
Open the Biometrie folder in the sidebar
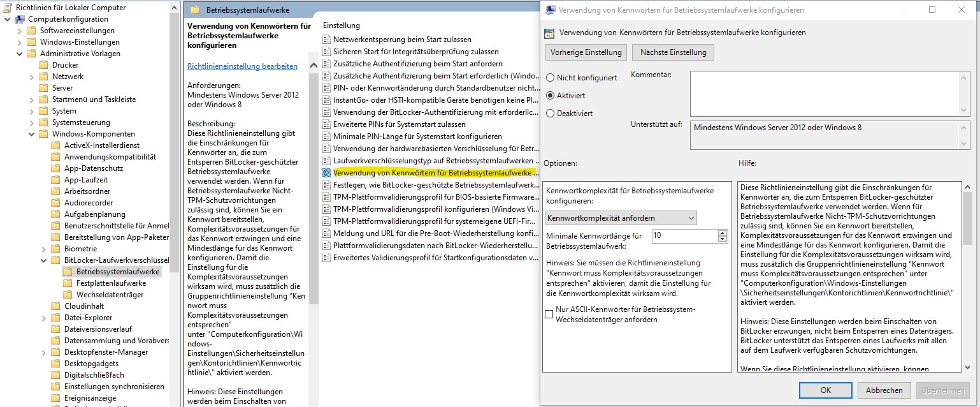(x=72, y=248)
